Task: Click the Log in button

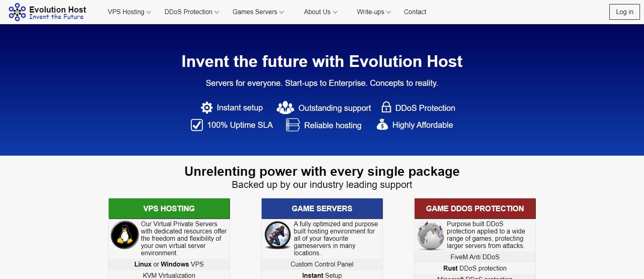Action: tap(625, 12)
